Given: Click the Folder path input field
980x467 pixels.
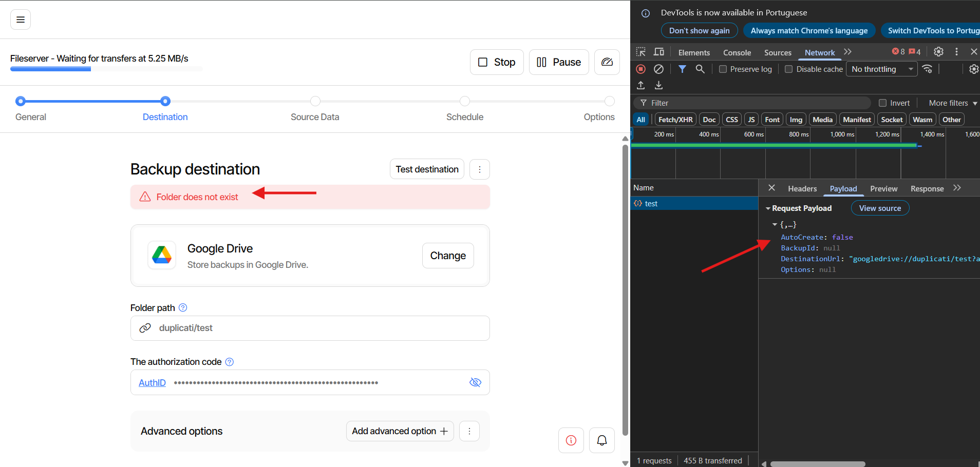Looking at the screenshot, I should point(318,328).
